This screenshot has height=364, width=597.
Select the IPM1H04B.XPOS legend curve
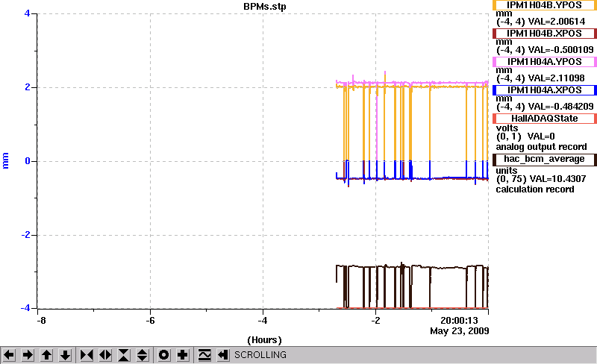[x=545, y=34]
